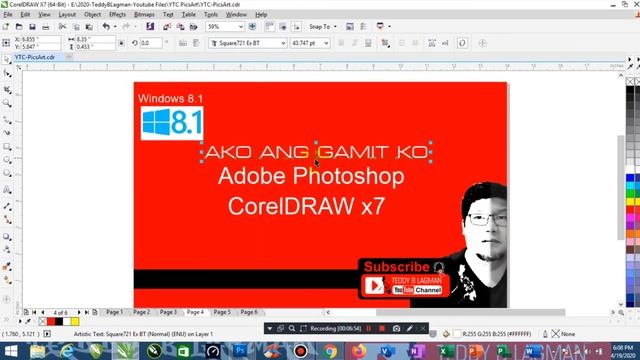Open the zoom level dropdown showing 59%
Screen dimensions: 640x360
[x=241, y=27]
